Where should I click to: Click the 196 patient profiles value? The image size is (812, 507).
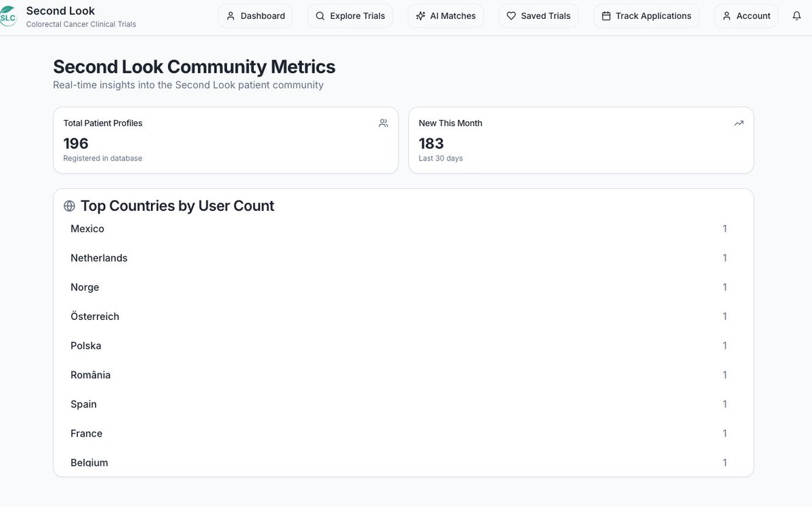click(76, 144)
